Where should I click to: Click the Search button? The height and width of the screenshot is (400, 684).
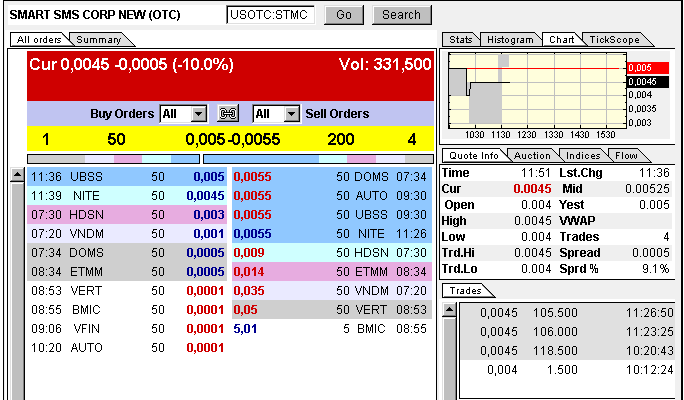coord(401,15)
